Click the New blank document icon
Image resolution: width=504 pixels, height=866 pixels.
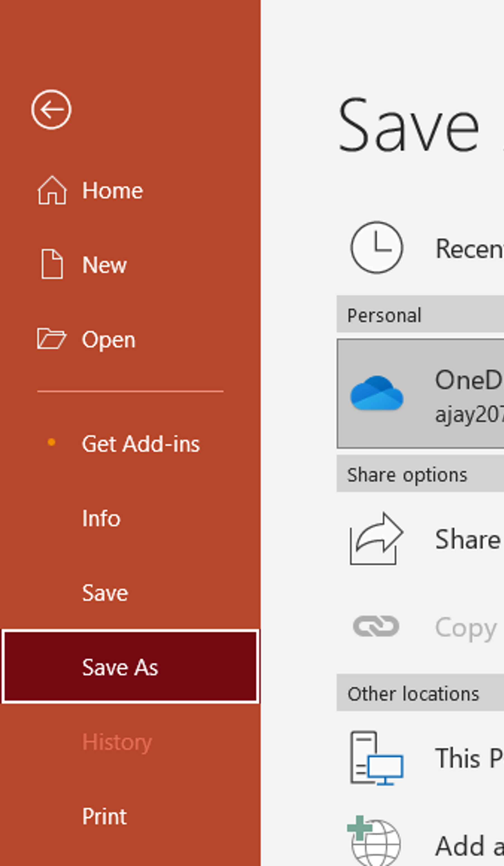click(x=52, y=264)
